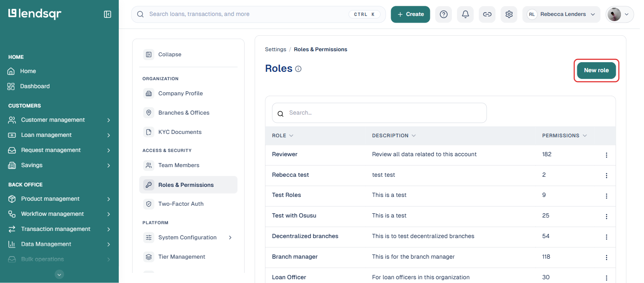Click the Dashboard grid icon in sidebar

tap(11, 86)
